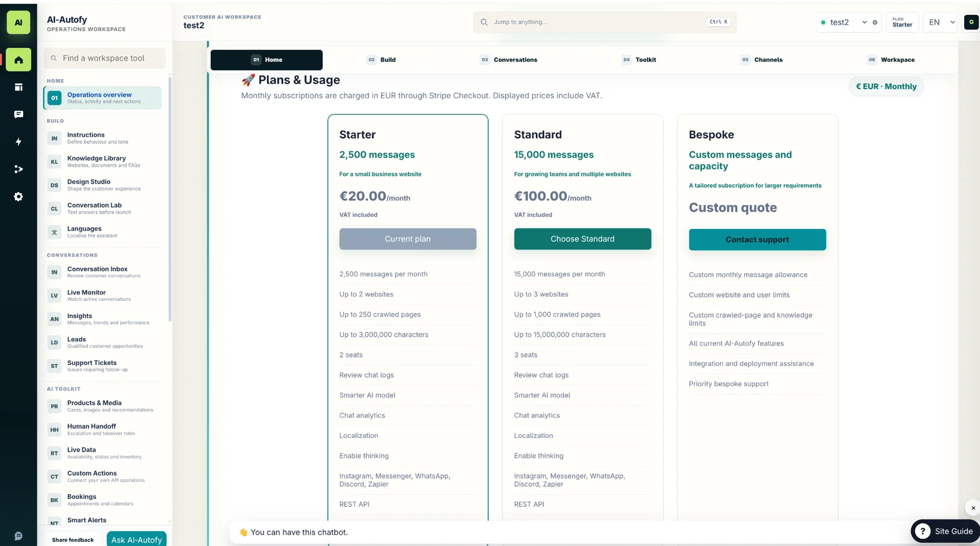Viewport: 980px width, 546px height.
Task: Click the Site Guide question mark icon
Action: (923, 531)
